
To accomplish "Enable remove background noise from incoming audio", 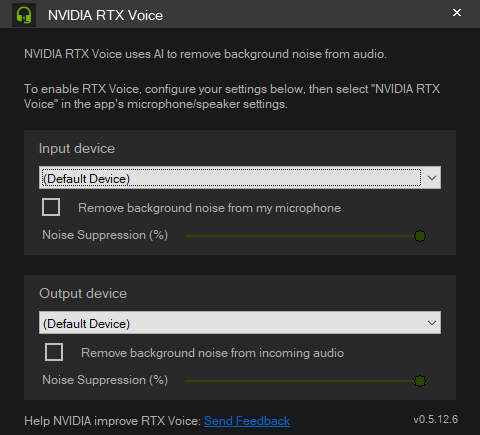I will [54, 352].
